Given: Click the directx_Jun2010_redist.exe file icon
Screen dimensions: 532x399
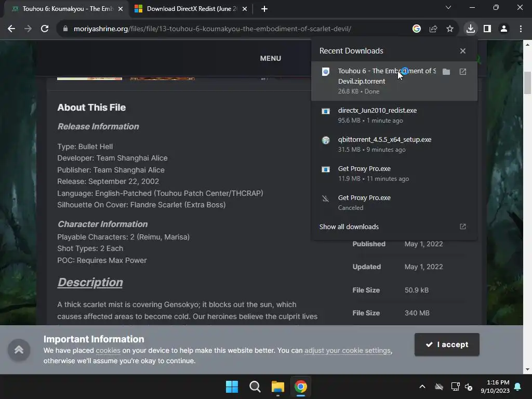Looking at the screenshot, I should point(326,111).
